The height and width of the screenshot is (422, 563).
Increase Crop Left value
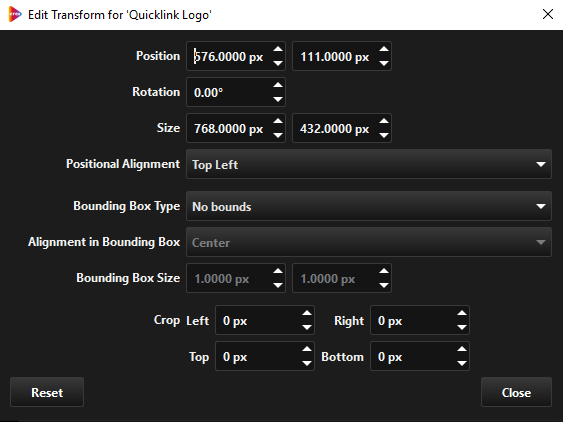click(307, 313)
